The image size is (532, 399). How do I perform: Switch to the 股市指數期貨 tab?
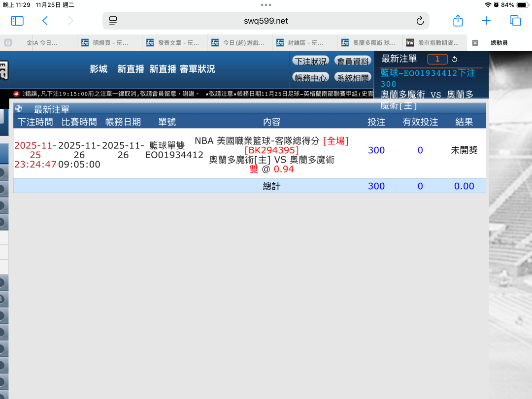434,43
